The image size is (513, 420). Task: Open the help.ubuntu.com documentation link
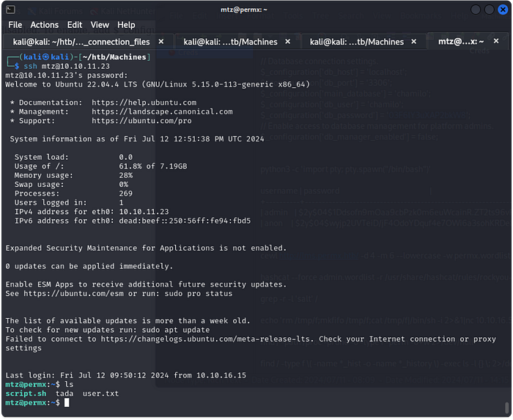coord(144,103)
